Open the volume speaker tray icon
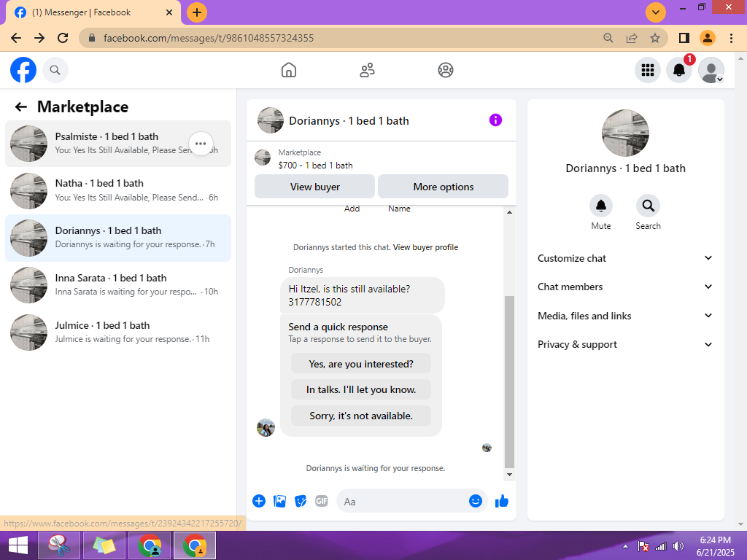Viewport: 747px width, 560px height. (x=678, y=546)
